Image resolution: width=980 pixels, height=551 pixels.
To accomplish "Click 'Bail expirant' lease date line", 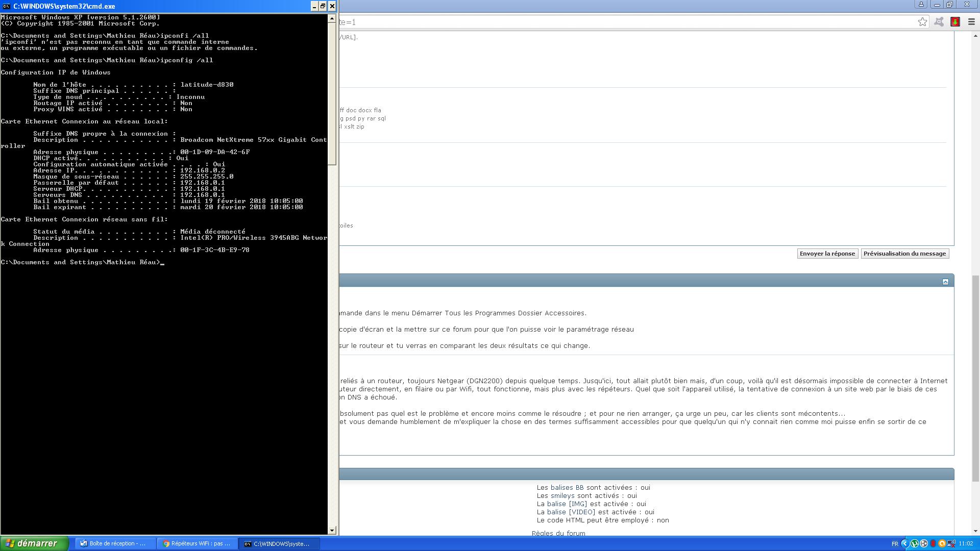I will 168,207.
